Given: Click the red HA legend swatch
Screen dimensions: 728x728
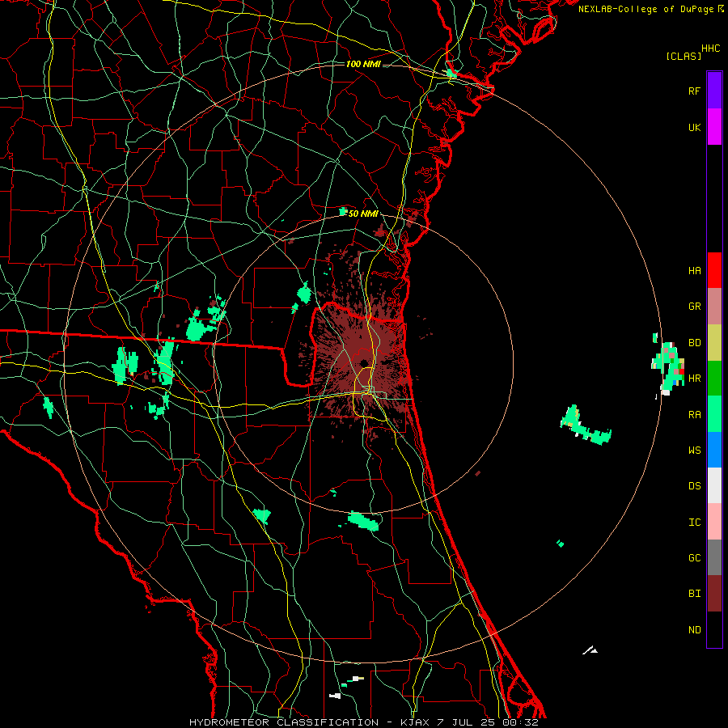Looking at the screenshot, I should click(x=714, y=270).
